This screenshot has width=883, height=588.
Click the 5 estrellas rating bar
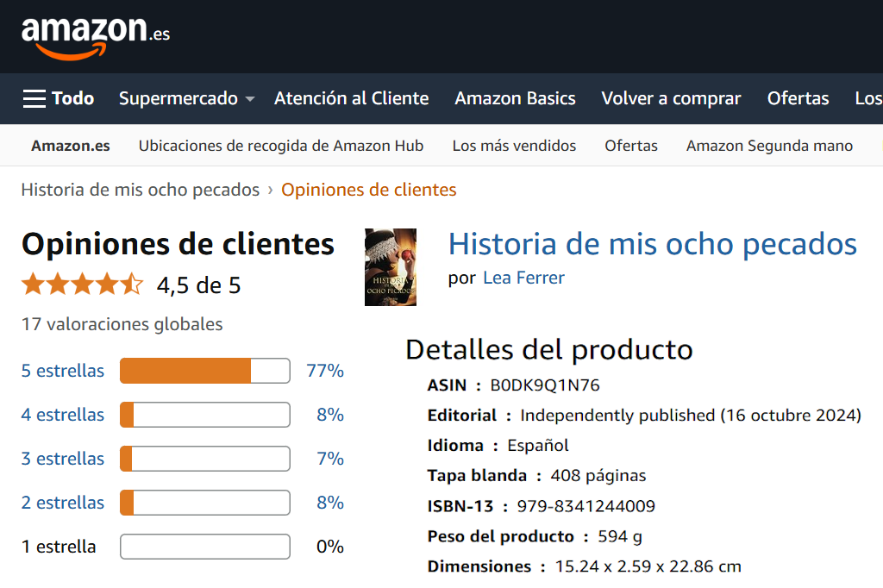point(205,371)
